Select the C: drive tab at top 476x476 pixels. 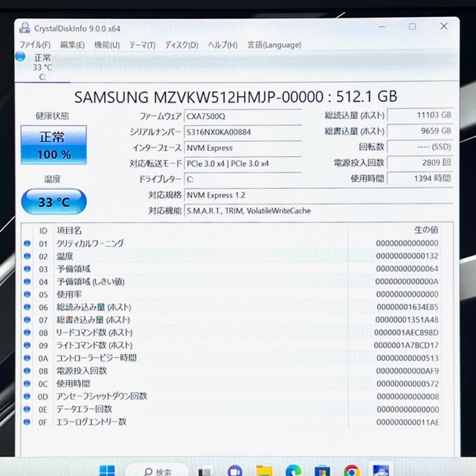click(x=42, y=67)
